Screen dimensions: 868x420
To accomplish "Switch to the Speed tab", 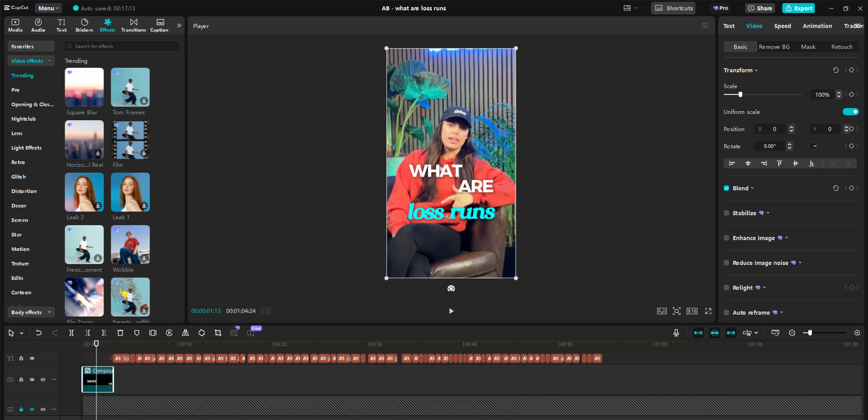I will point(782,26).
